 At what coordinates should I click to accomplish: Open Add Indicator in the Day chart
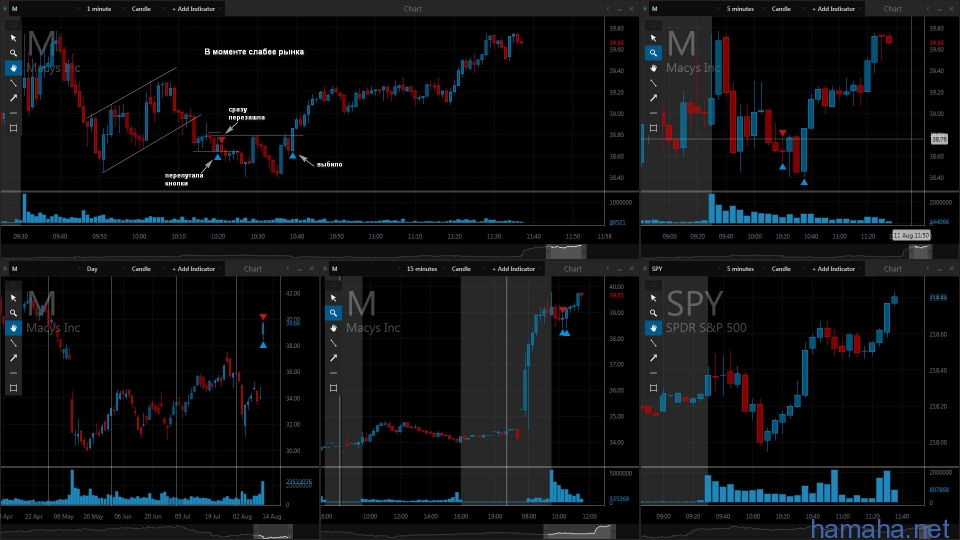196,269
